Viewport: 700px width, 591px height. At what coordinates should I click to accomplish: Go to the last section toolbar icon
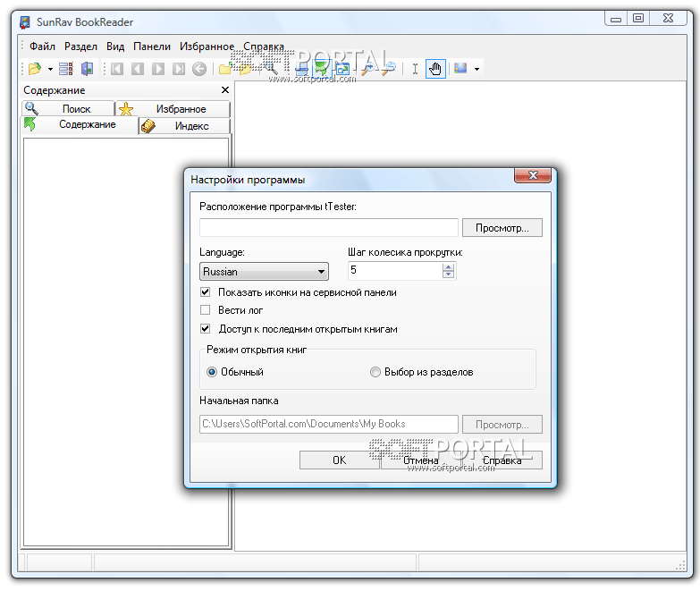click(x=179, y=69)
